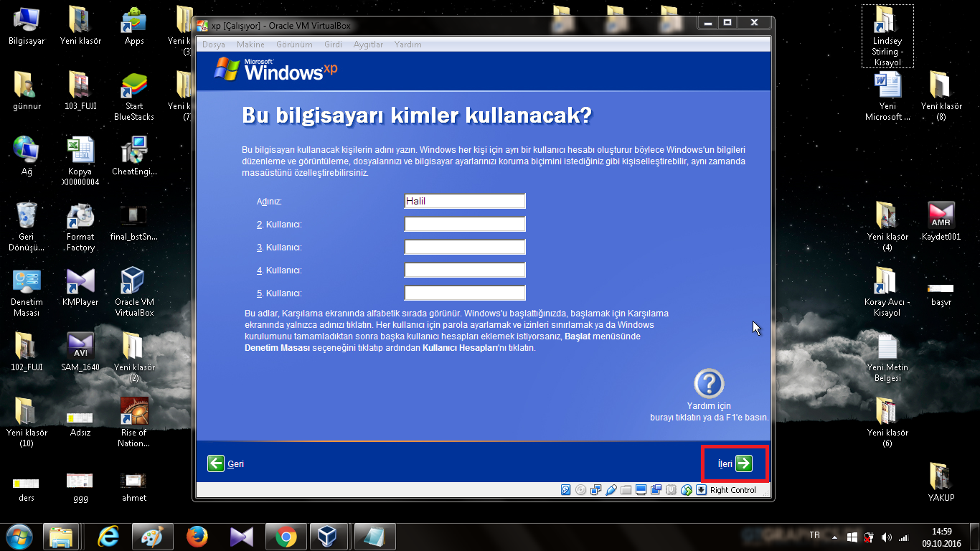Click the hard disk activity indicator in VirtualBox status bar
Image resolution: width=980 pixels, height=551 pixels.
(565, 490)
